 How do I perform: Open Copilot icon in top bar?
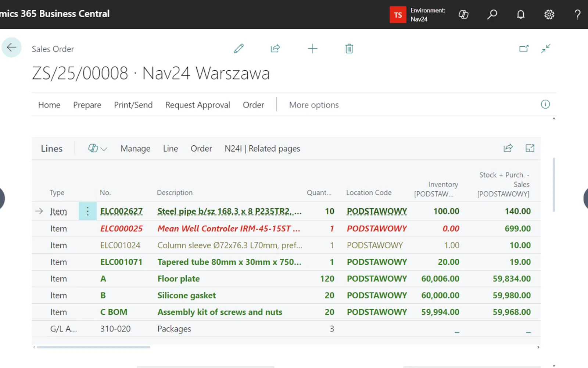click(x=463, y=14)
